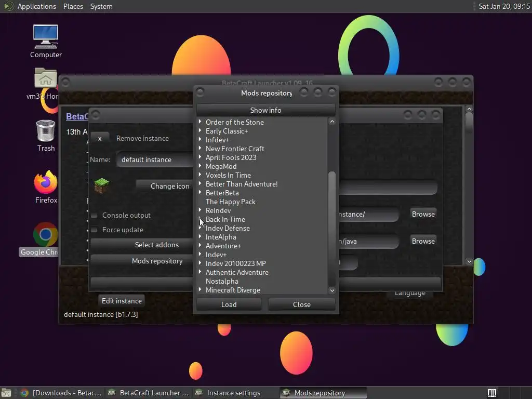The height and width of the screenshot is (399, 532).
Task: Select the Indev+ mod row
Action: (x=216, y=255)
